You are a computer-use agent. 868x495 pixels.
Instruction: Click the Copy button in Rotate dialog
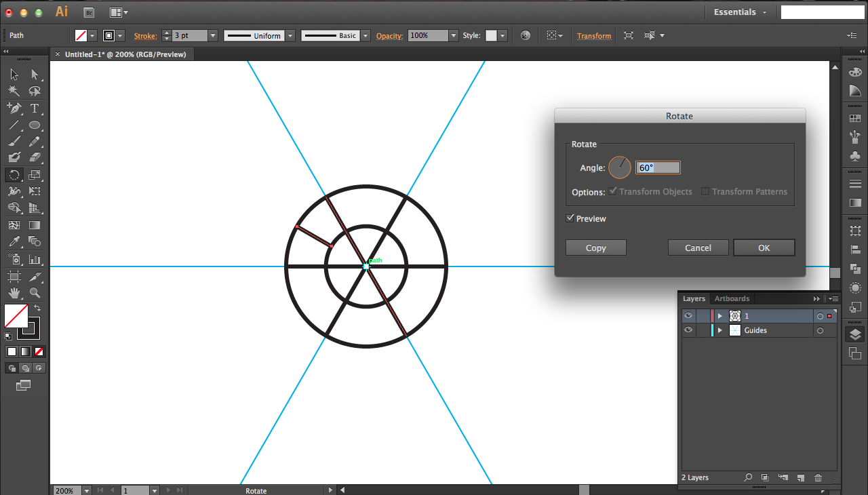596,248
